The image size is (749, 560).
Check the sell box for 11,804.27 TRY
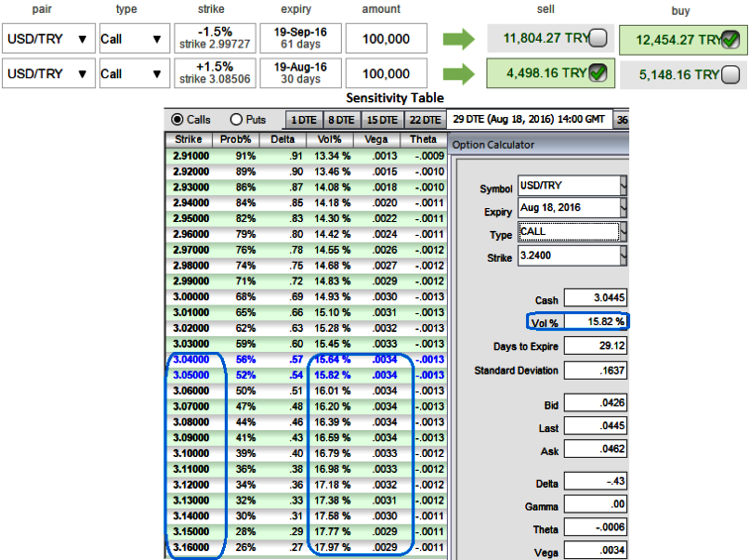(597, 40)
